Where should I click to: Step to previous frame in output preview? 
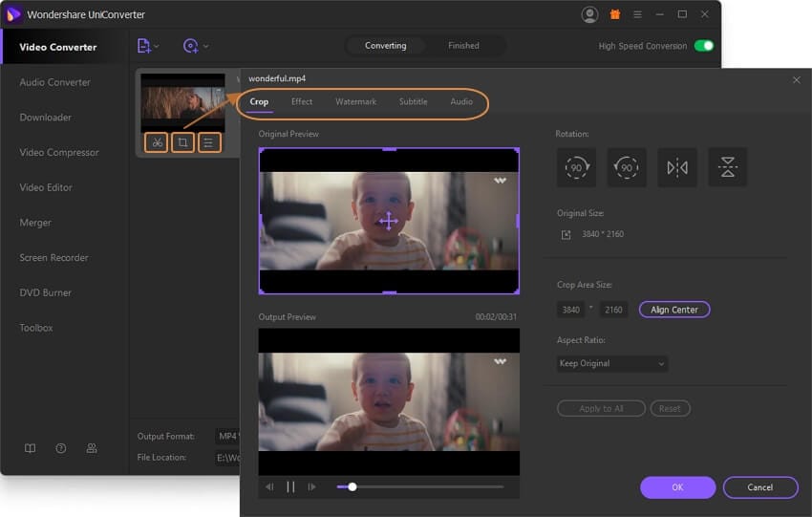pos(269,487)
